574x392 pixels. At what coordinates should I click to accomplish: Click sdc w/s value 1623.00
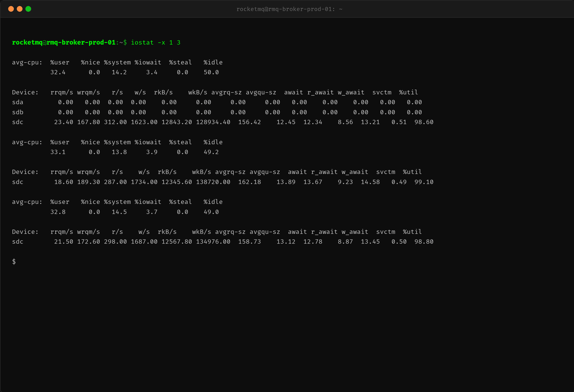tap(144, 122)
